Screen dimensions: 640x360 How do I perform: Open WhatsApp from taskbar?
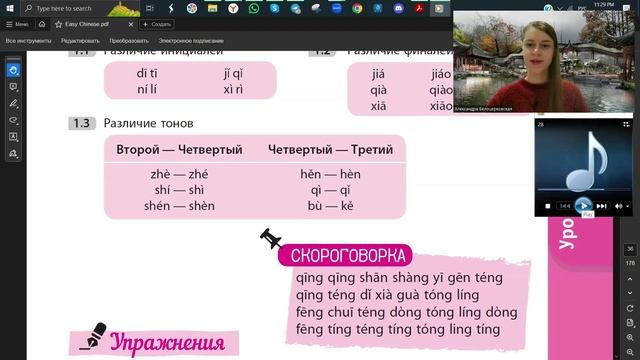tap(254, 8)
